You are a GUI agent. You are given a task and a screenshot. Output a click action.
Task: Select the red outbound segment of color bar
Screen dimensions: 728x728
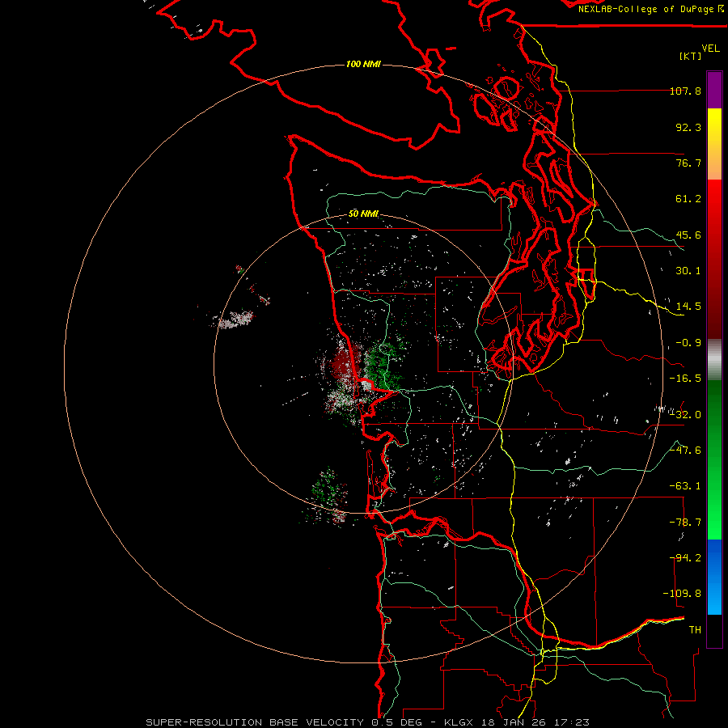point(714,259)
